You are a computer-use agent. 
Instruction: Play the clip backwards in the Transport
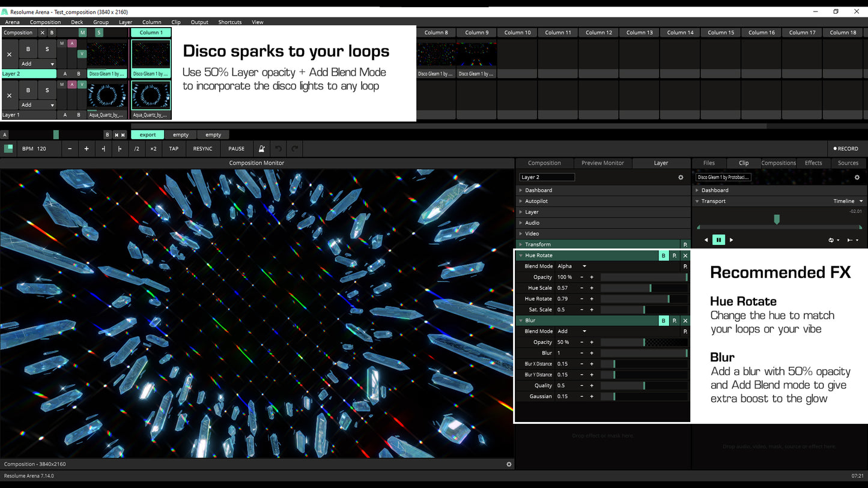click(x=706, y=240)
